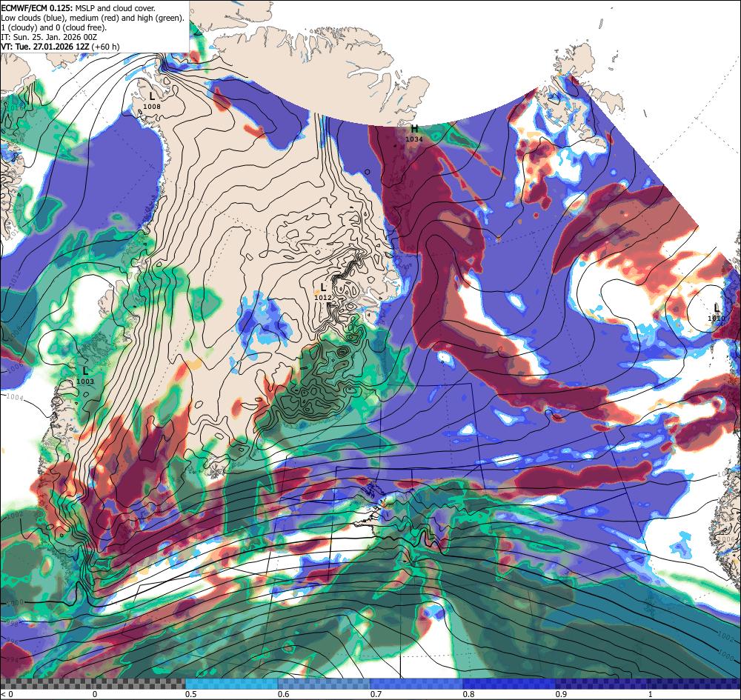Click the 'L 1010' low at right edge
This screenshot has height=700, width=741.
tap(717, 313)
